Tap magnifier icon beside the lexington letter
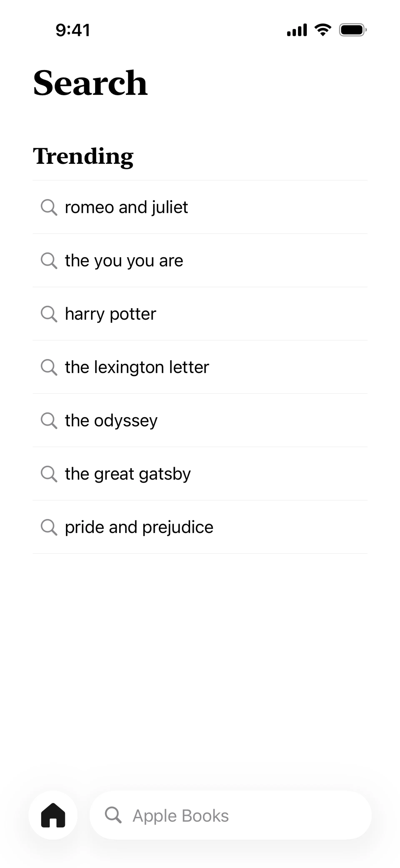The width and height of the screenshot is (400, 868). point(49,367)
